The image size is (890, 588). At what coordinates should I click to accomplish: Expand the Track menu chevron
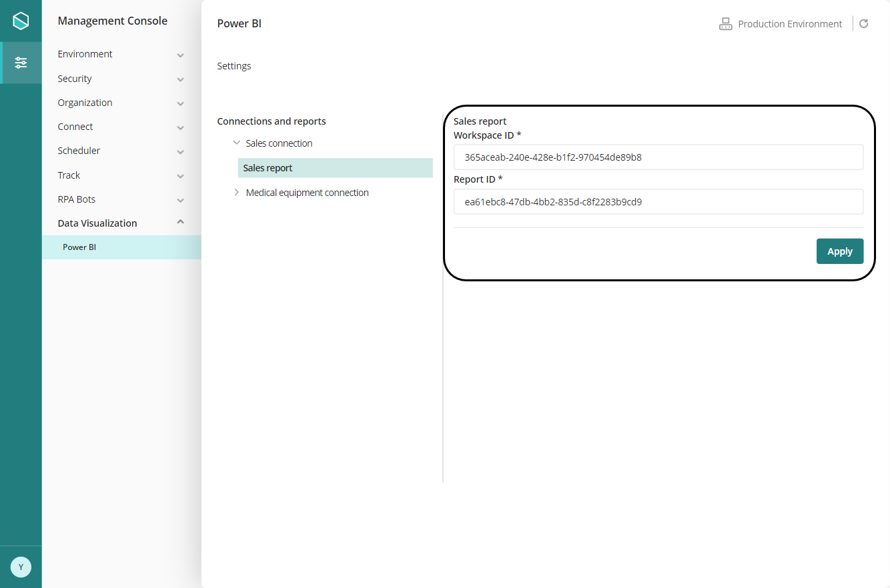[180, 176]
